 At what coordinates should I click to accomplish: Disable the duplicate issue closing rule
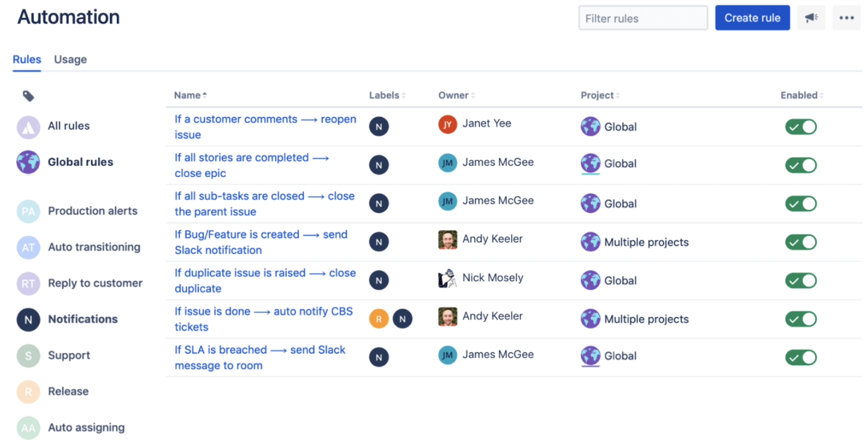pos(800,280)
